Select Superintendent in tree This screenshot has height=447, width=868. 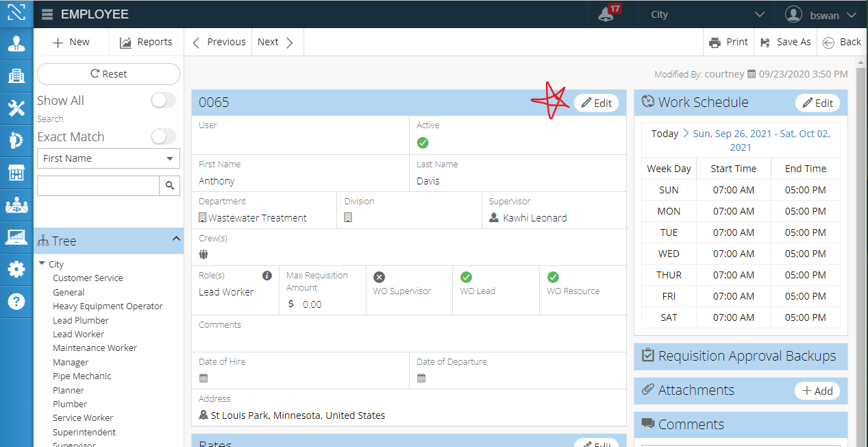click(84, 432)
